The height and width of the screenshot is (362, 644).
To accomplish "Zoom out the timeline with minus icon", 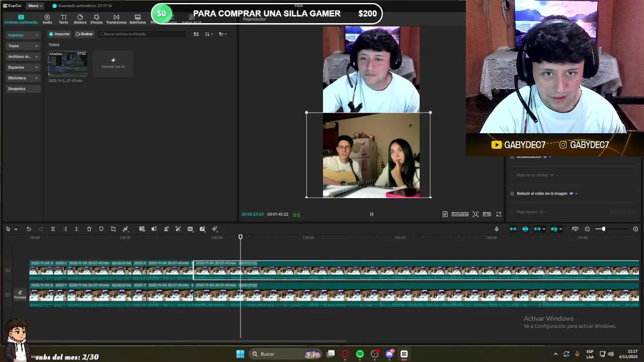I will click(587, 229).
